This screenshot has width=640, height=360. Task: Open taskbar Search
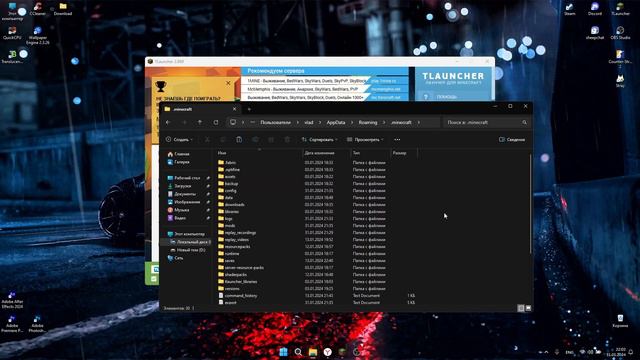(298, 352)
